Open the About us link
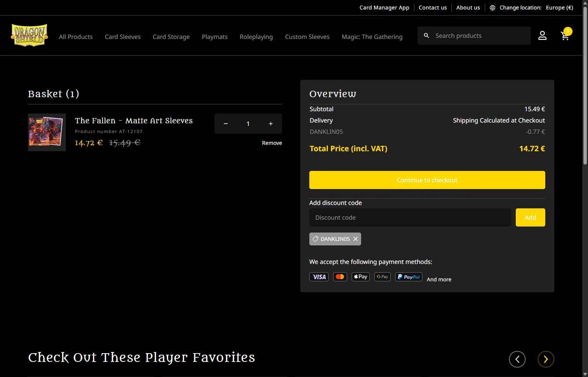The image size is (588, 377). 468,8
